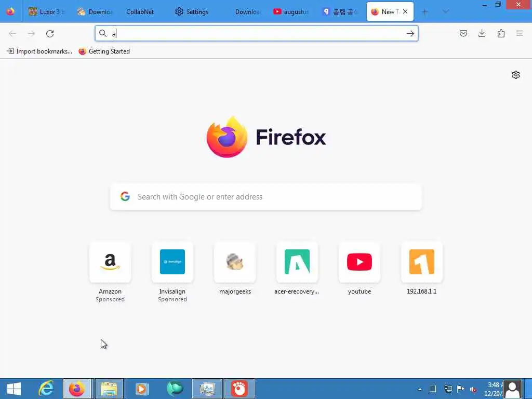This screenshot has width=532, height=399.
Task: Click the address bar search magnifier icon
Action: click(x=102, y=33)
